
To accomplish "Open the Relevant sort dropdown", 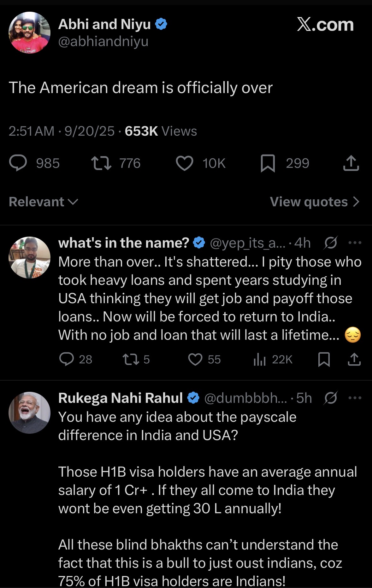I will coord(43,202).
